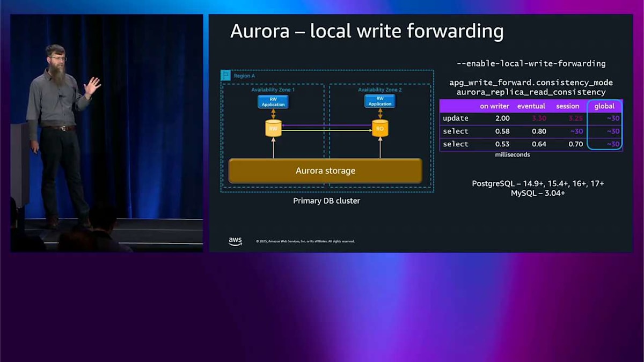
Task: Click the "2.00" cell in update row
Action: point(502,119)
